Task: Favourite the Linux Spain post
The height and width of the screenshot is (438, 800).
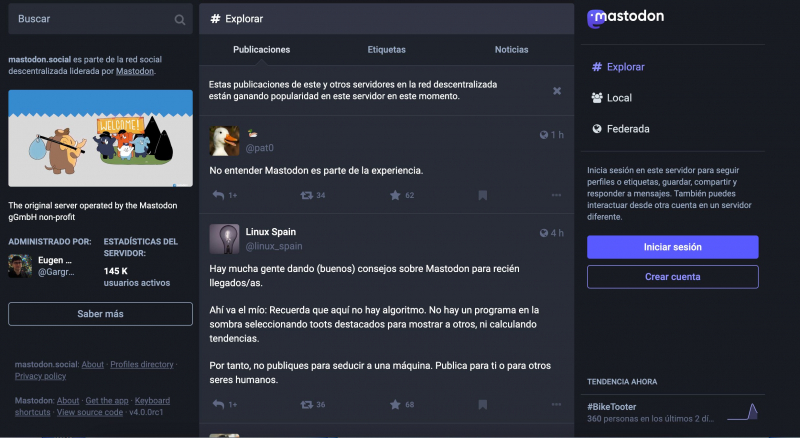Action: (x=395, y=404)
